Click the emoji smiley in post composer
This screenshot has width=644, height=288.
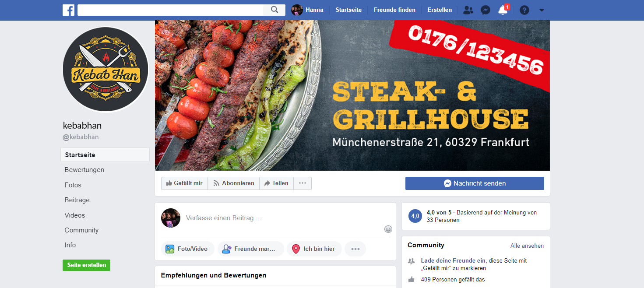click(x=388, y=229)
